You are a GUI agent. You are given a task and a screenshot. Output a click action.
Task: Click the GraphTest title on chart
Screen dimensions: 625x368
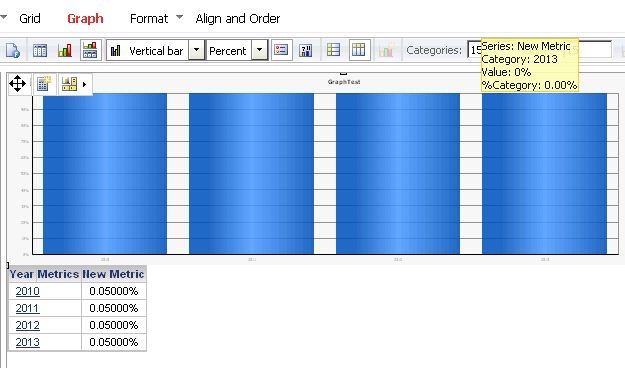point(344,82)
